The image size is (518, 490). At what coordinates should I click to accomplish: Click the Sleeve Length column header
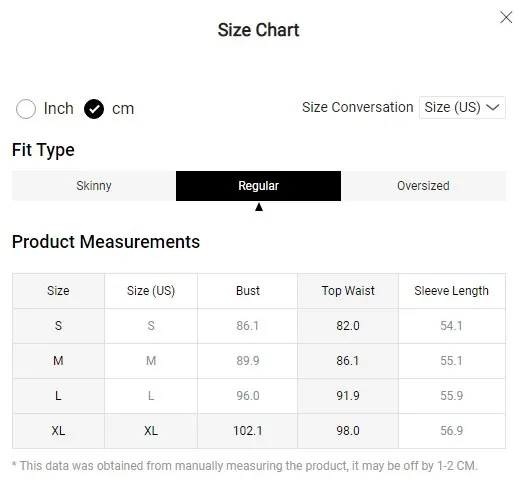coord(452,291)
